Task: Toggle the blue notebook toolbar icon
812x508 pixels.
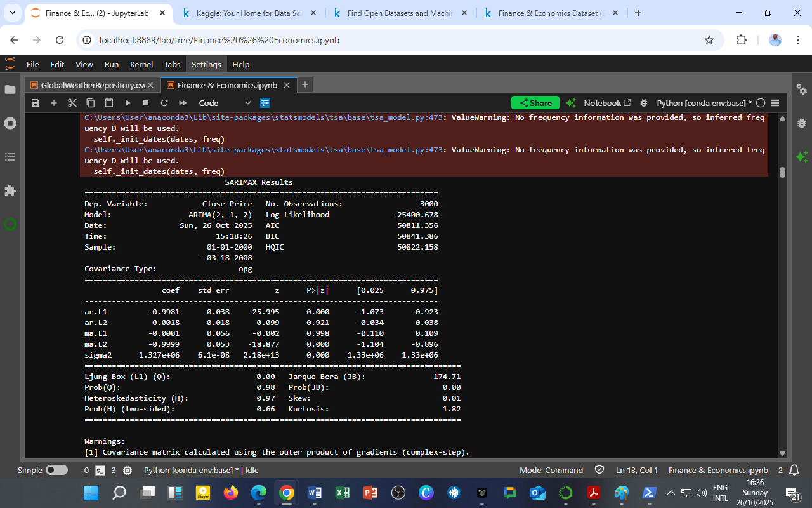Action: point(265,103)
